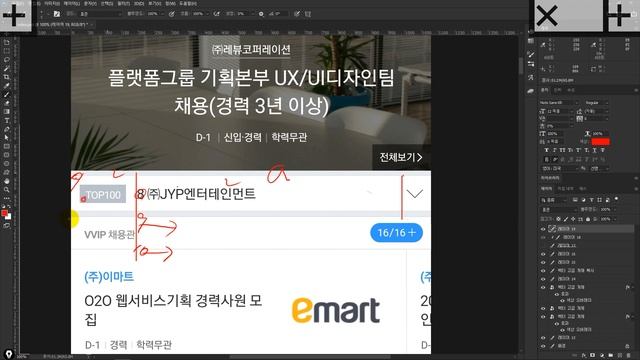640x360 pixels.
Task: Open the tracking dropdown in Character panel
Action: tap(596, 119)
